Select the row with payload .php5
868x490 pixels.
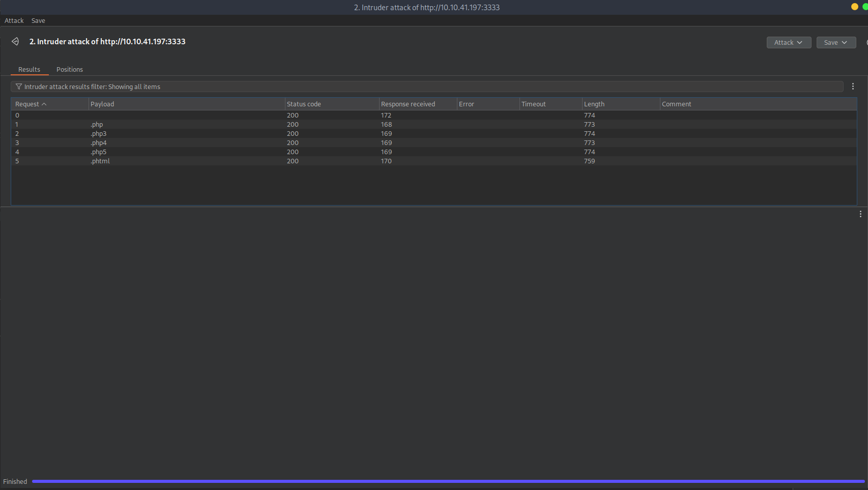click(x=433, y=152)
